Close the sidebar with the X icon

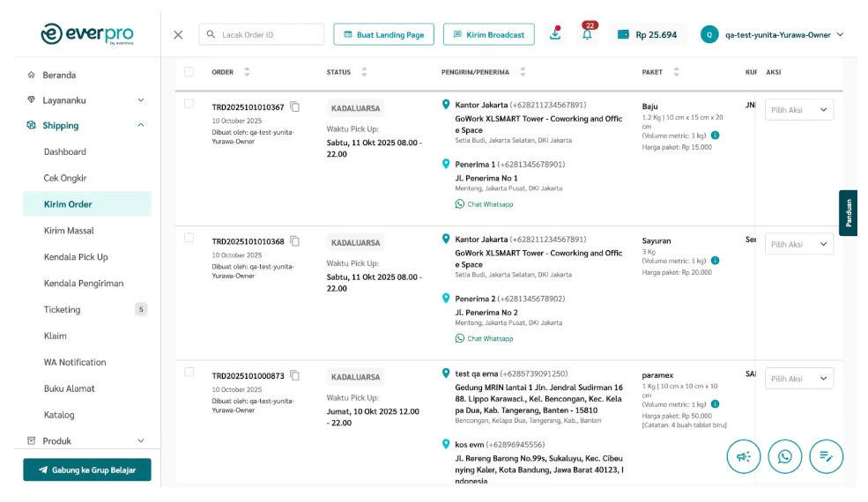pyautogui.click(x=178, y=35)
